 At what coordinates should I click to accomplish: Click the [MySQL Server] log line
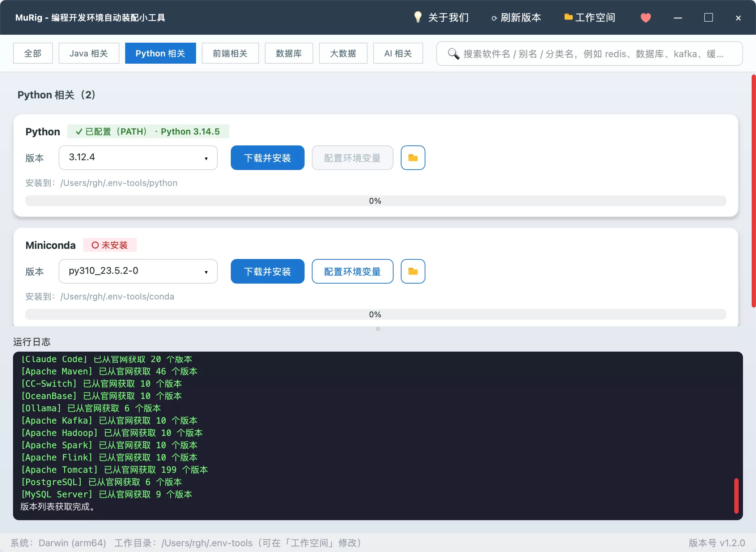pyautogui.click(x=106, y=494)
